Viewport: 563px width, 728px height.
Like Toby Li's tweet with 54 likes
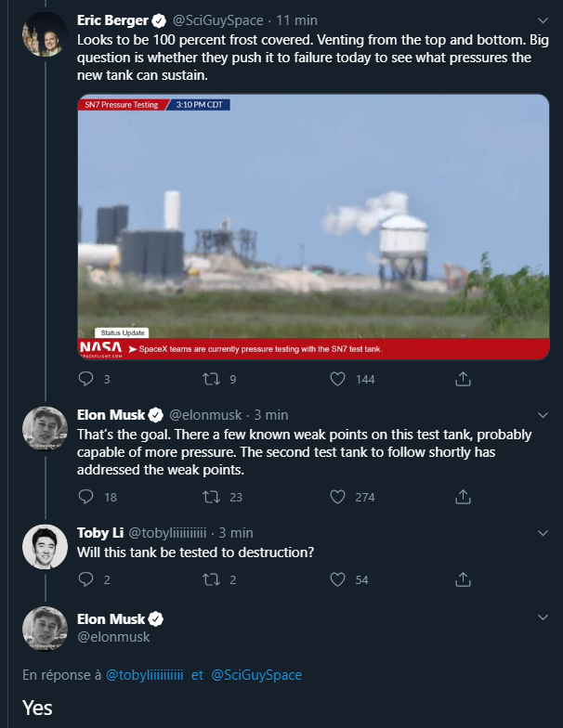tap(339, 579)
